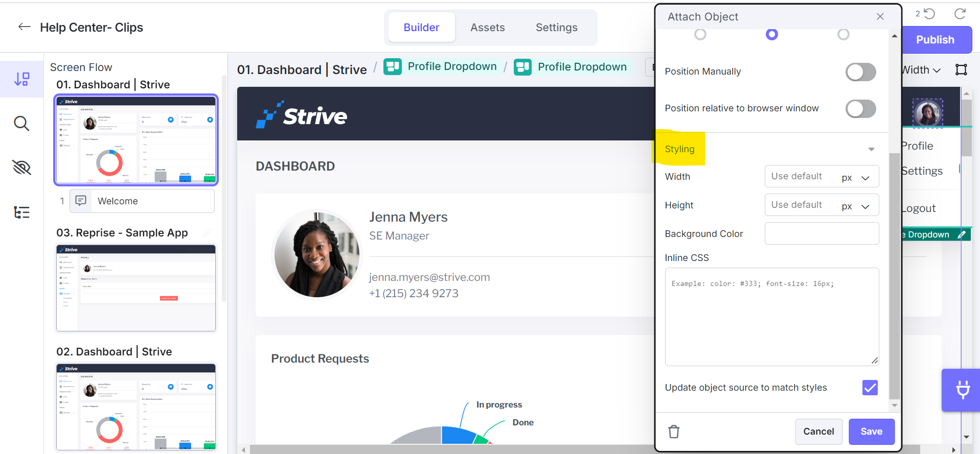Screen dimensions: 980x454
Task: Click the Background Color field
Action: click(x=822, y=233)
